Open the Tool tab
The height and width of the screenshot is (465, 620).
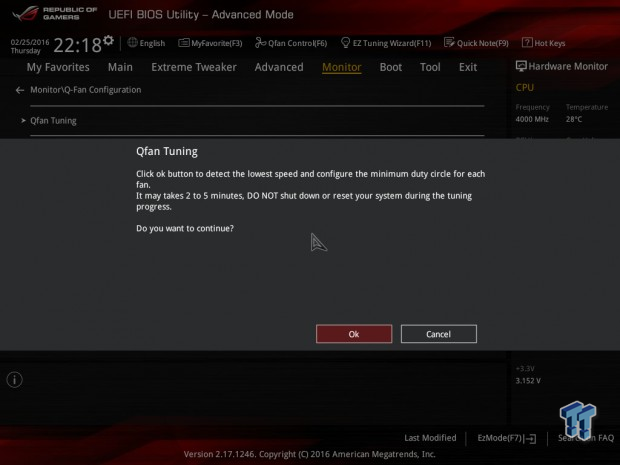point(430,67)
